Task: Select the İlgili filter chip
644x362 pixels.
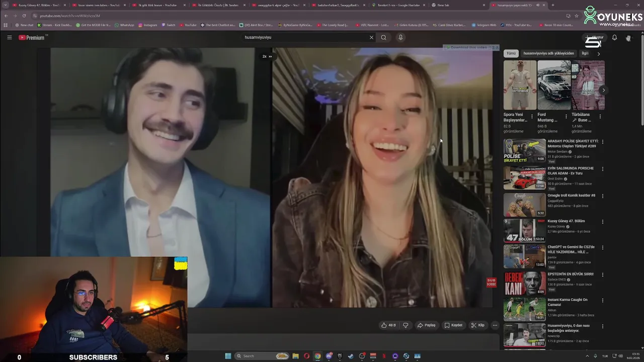Action: coord(585,53)
